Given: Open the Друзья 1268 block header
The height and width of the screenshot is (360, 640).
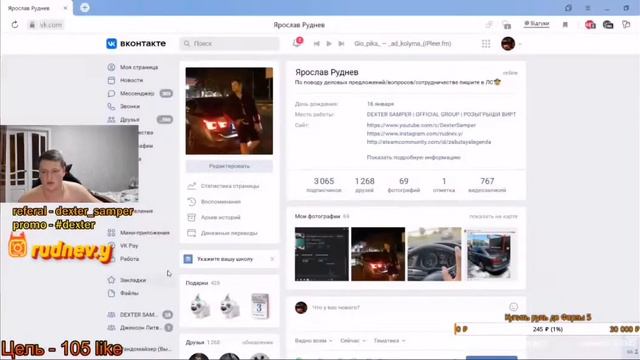Looking at the screenshot, I should pos(203,342).
